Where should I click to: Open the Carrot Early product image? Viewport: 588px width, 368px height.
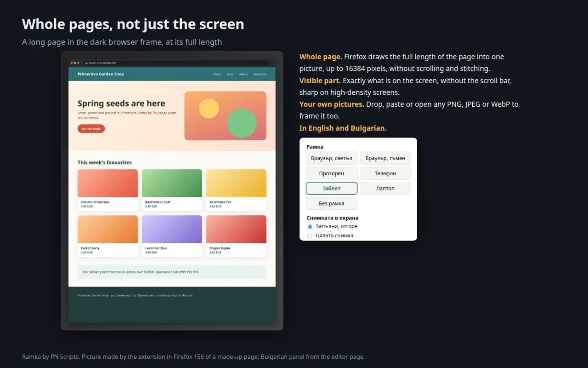click(x=107, y=229)
